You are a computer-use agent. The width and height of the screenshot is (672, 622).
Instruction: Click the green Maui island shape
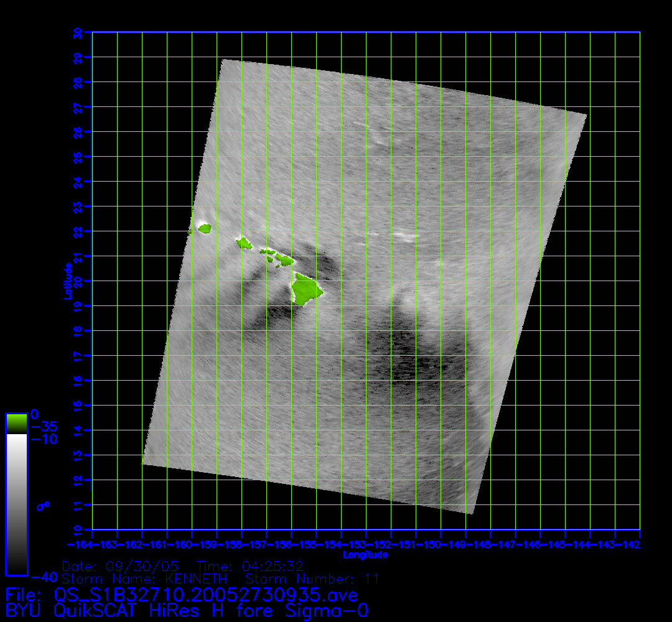coord(284,259)
